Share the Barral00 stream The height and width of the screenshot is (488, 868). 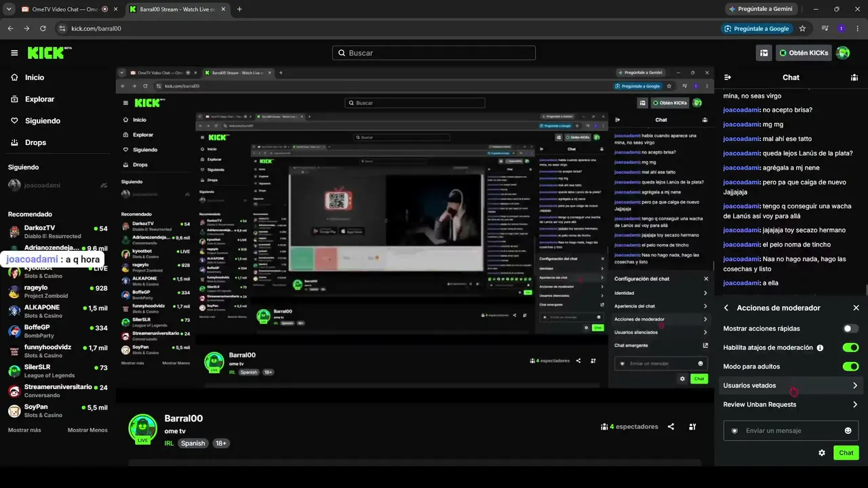(671, 427)
